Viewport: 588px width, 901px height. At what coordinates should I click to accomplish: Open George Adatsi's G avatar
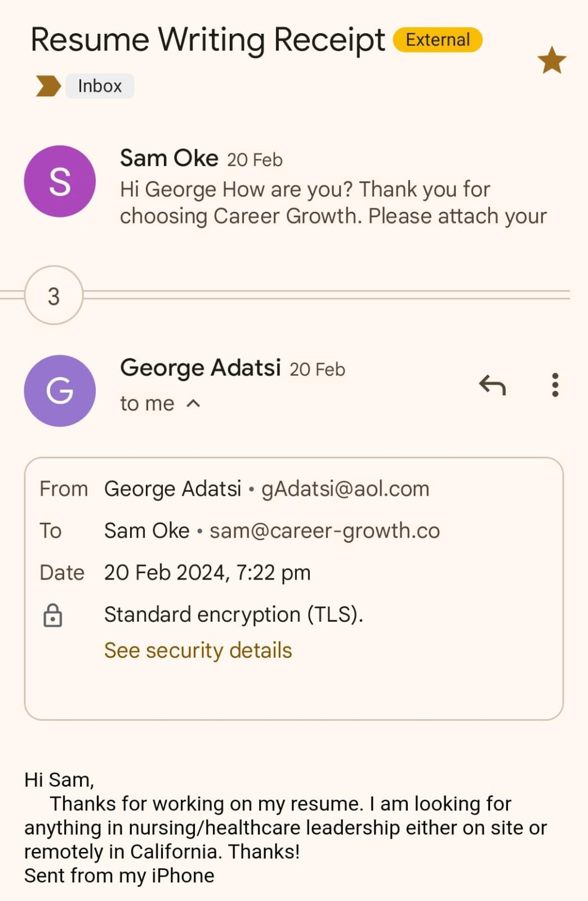tap(60, 391)
